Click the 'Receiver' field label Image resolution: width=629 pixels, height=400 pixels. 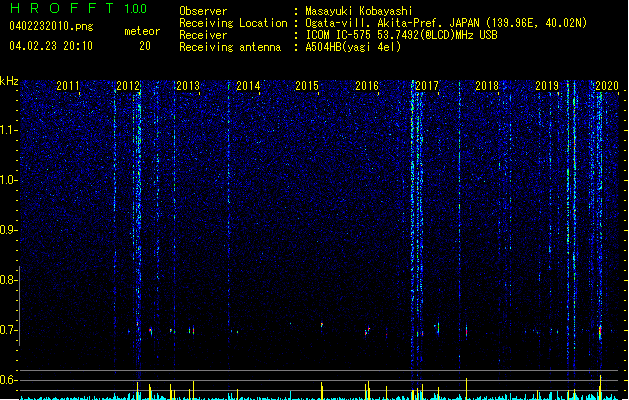(203, 35)
